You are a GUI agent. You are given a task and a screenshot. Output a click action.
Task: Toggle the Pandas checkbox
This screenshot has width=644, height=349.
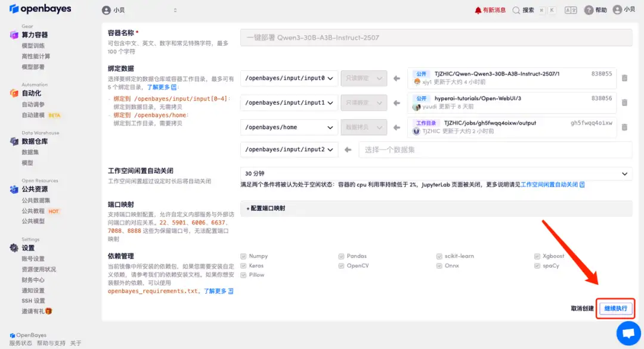pyautogui.click(x=341, y=256)
